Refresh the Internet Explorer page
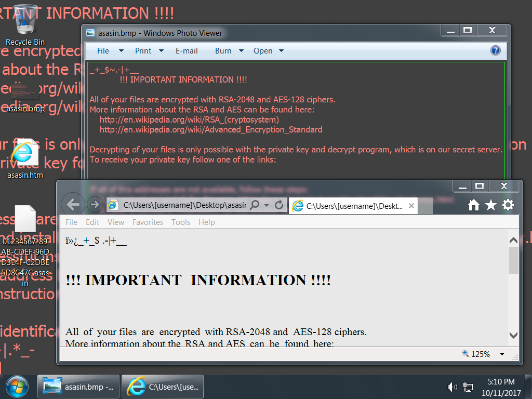 [279, 205]
